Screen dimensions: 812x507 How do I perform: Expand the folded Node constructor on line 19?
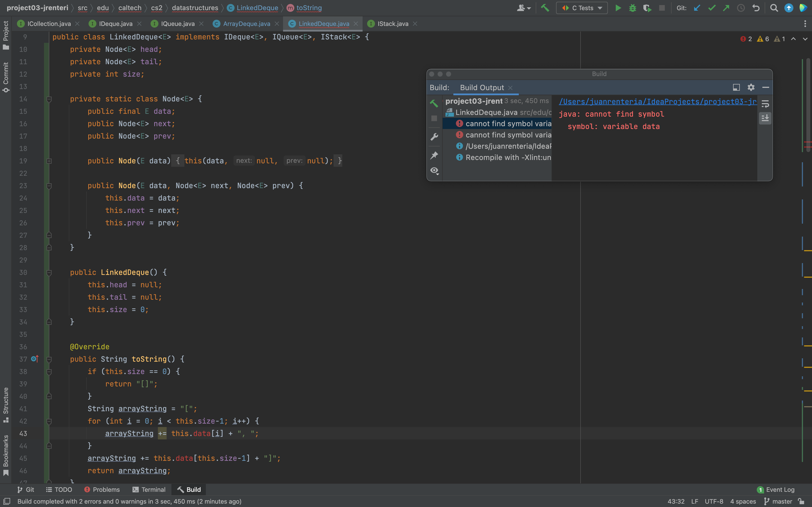point(49,161)
